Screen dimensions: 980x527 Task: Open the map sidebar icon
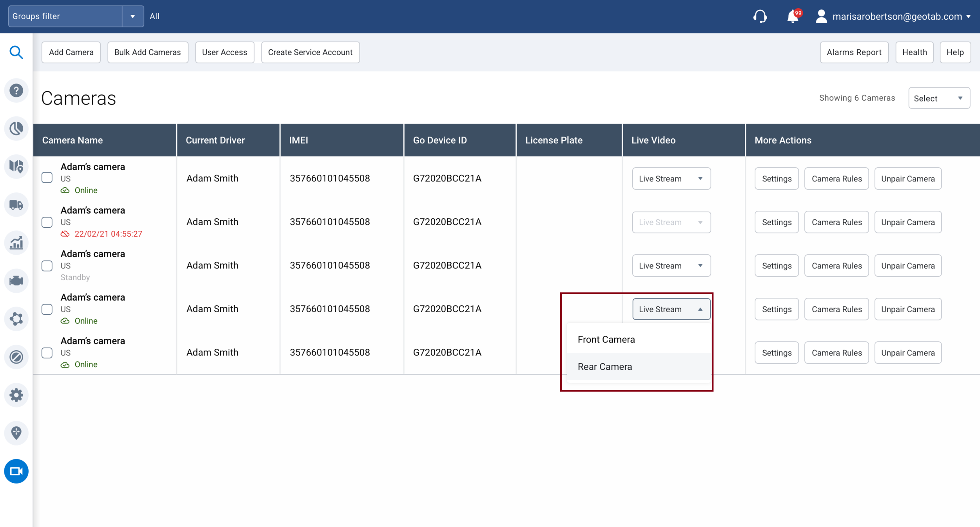(x=16, y=167)
